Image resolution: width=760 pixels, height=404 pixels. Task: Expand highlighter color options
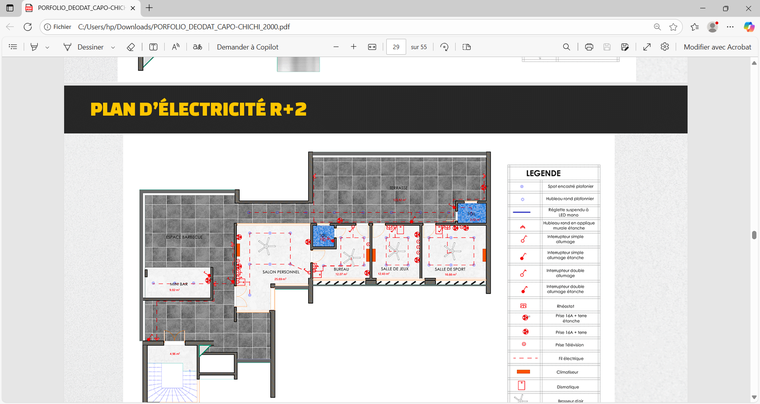[x=47, y=47]
